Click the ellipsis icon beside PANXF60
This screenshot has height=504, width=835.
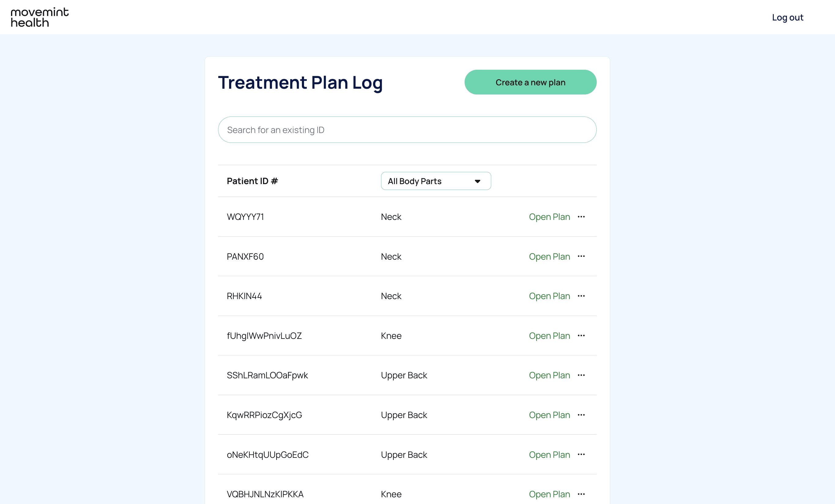581,257
